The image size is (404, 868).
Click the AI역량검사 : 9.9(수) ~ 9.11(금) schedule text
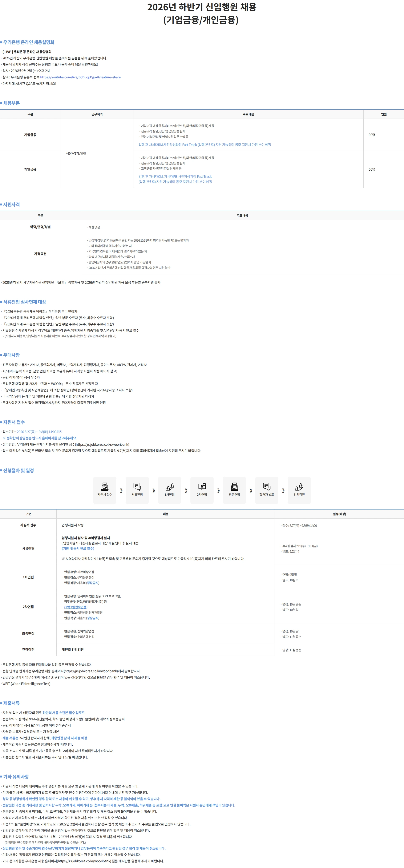(x=300, y=546)
